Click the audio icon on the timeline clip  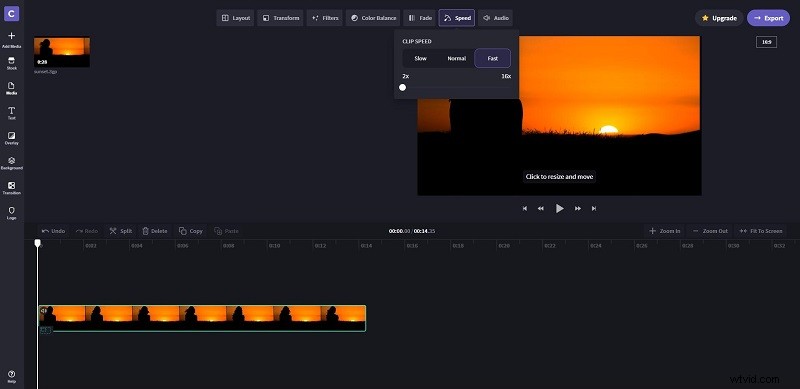click(44, 310)
